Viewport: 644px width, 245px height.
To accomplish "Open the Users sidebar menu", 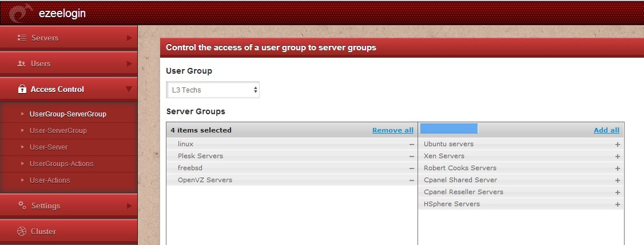I will click(x=69, y=63).
